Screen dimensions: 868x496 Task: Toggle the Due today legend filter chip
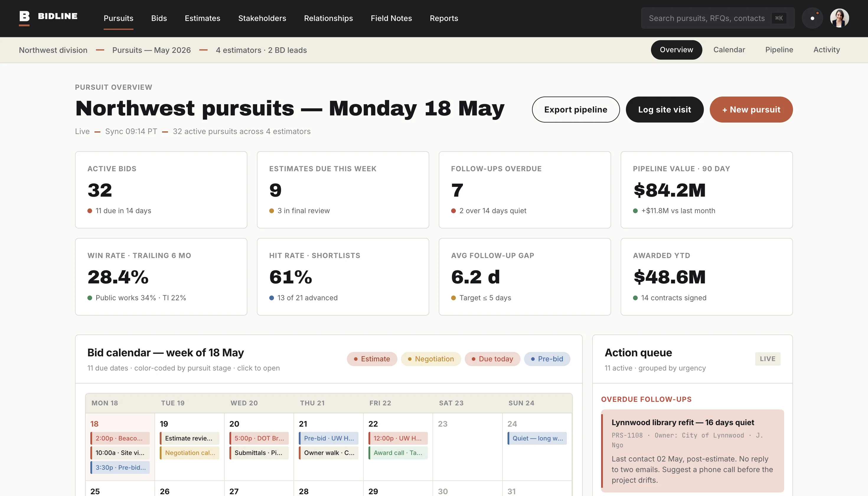[492, 359]
